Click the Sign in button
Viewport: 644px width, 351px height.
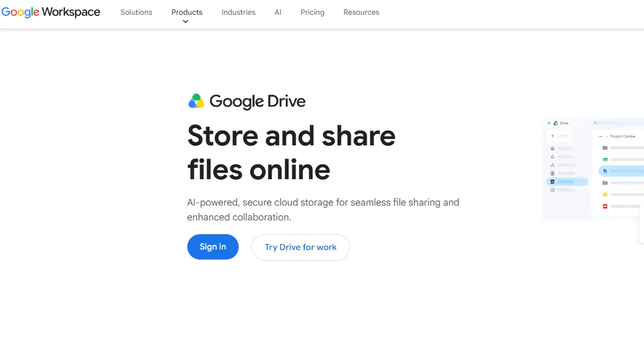213,247
